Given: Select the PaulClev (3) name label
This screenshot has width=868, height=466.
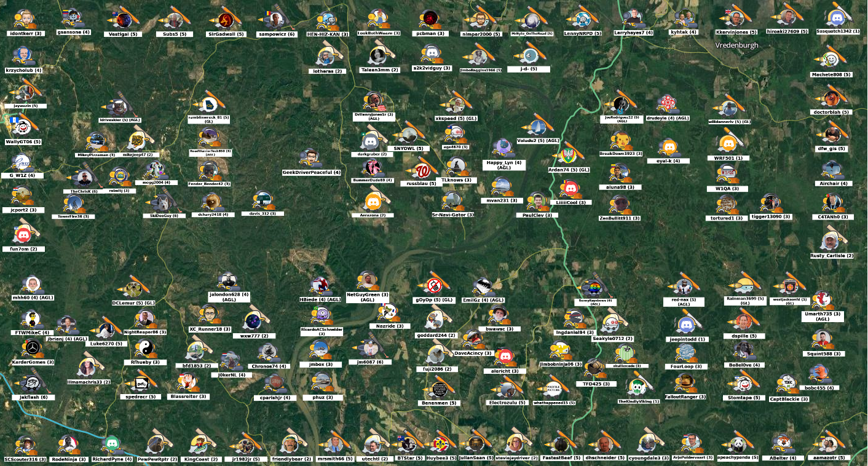Looking at the screenshot, I should pyautogui.click(x=537, y=215).
